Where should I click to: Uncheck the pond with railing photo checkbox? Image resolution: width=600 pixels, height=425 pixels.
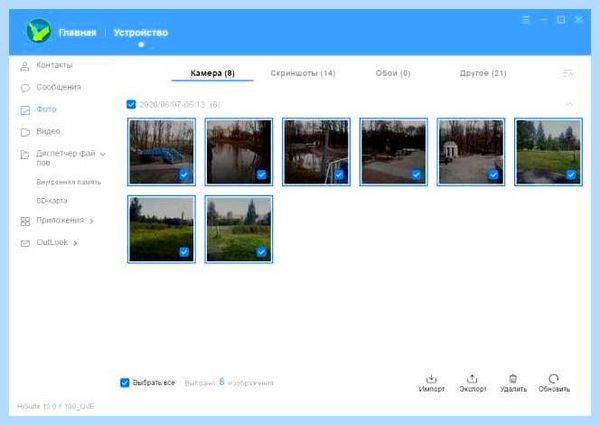pos(339,175)
